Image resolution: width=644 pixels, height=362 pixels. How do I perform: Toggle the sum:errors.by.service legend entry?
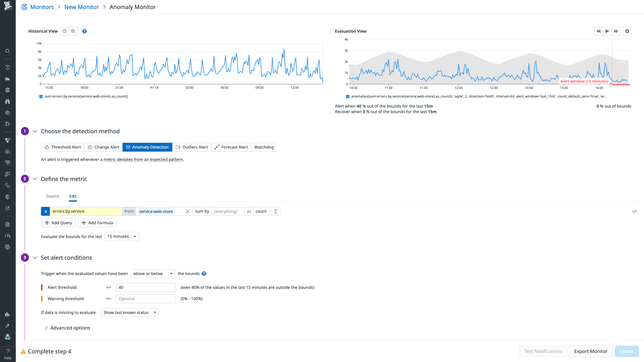pyautogui.click(x=86, y=96)
